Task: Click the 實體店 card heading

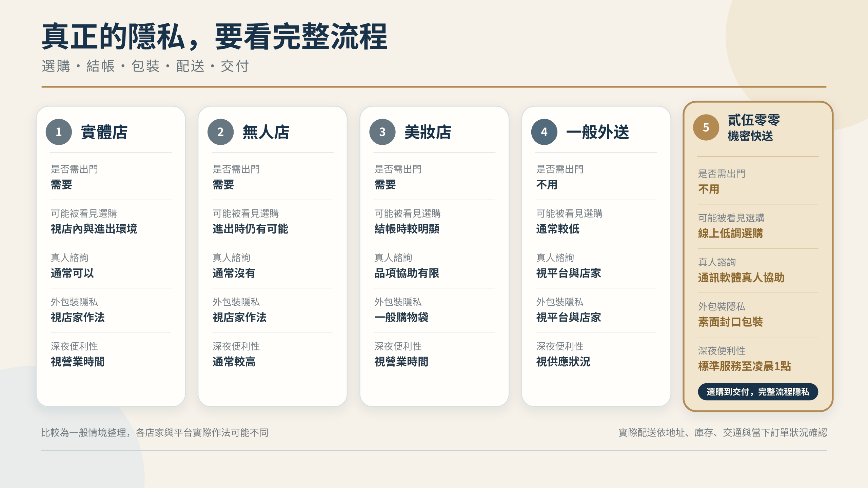Action: click(x=104, y=132)
